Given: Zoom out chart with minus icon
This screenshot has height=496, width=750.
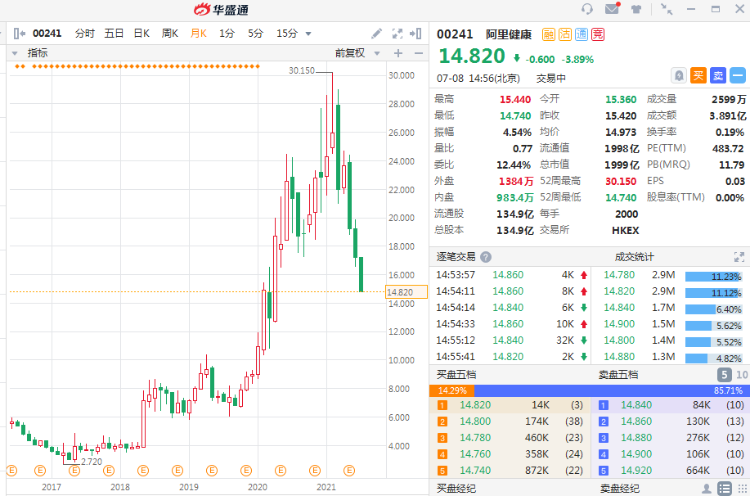Looking at the screenshot, I should point(419,53).
